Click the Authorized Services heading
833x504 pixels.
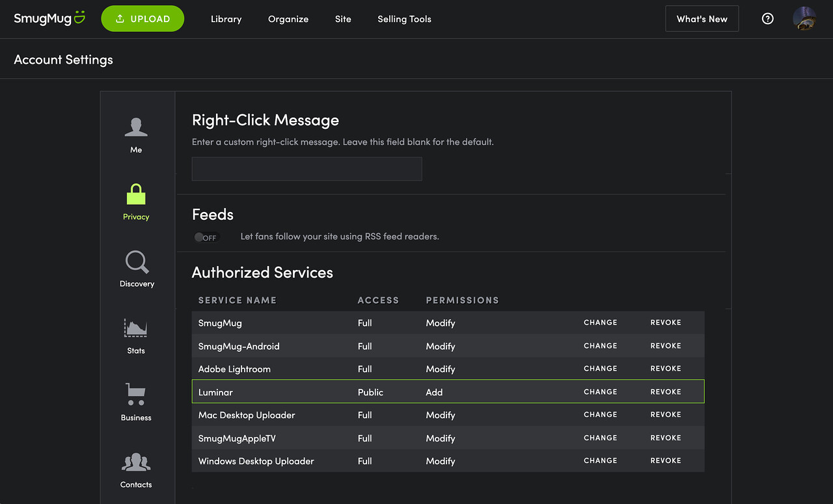tap(262, 272)
